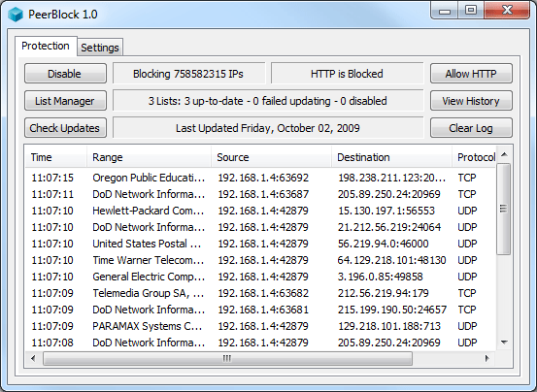
Task: Click the scroll up arrow in log list
Action: pos(504,154)
